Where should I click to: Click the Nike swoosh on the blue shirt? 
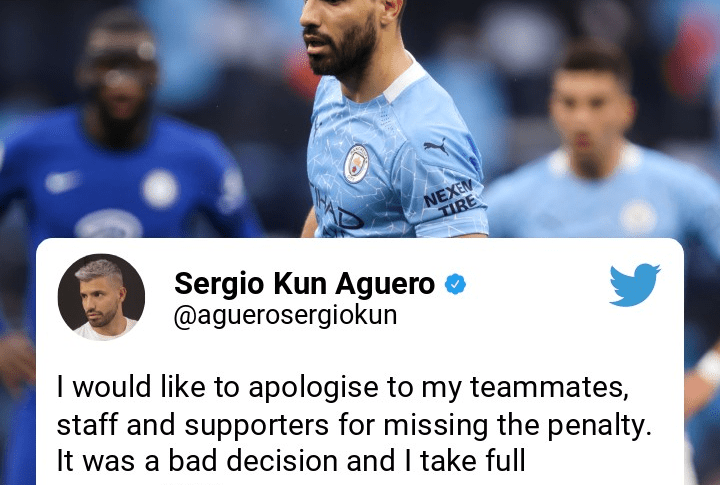click(62, 182)
